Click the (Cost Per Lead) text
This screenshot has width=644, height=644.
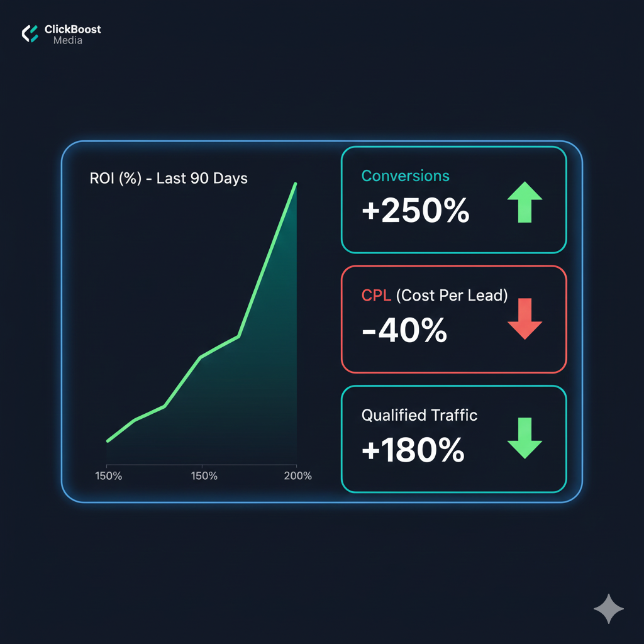[x=452, y=295]
